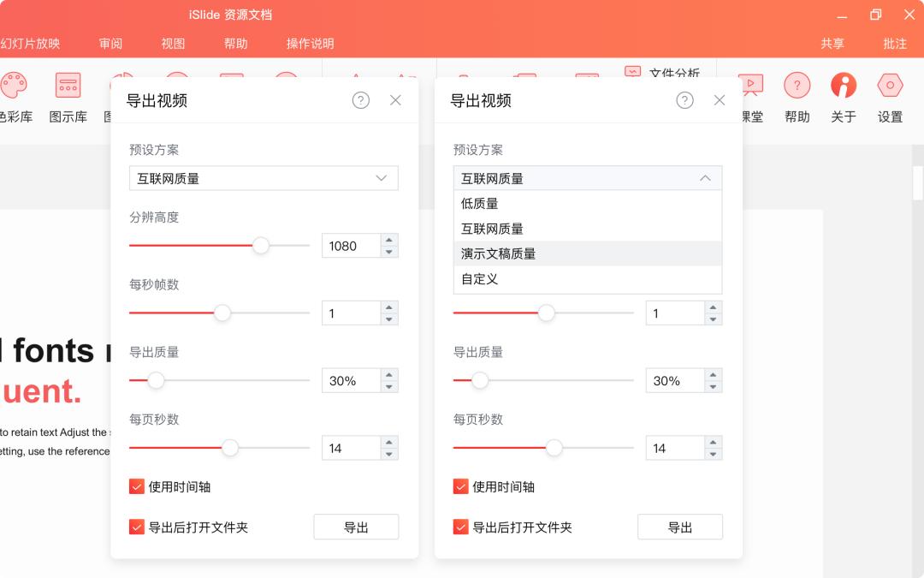Click the 帮助 question-mark icon in ribbon
The height and width of the screenshot is (578, 924).
797,86
